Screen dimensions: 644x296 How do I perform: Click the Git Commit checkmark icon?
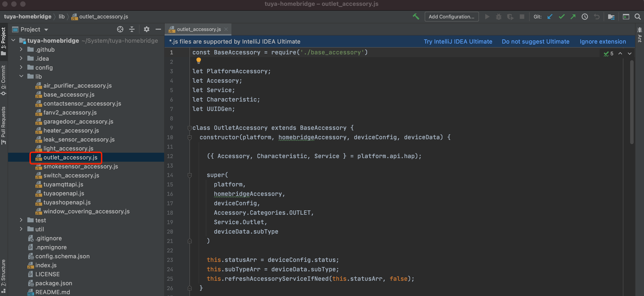(x=561, y=17)
